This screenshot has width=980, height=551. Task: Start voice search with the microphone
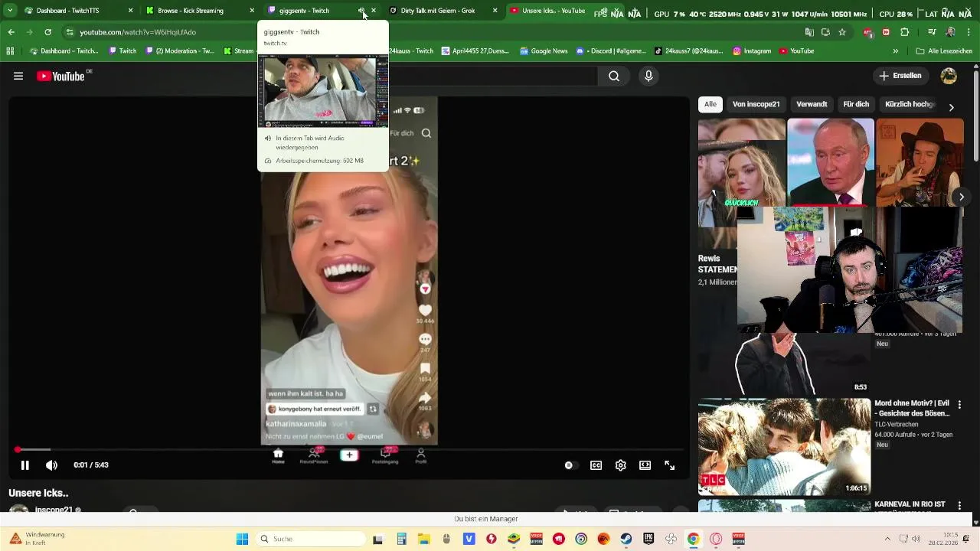tap(648, 76)
